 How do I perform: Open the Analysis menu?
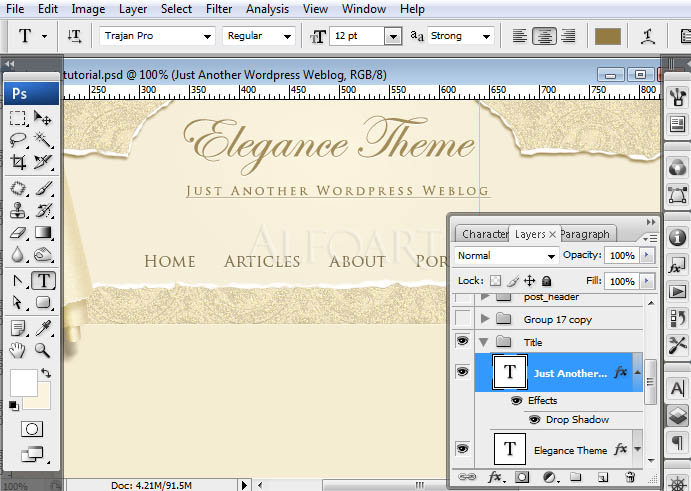click(267, 9)
